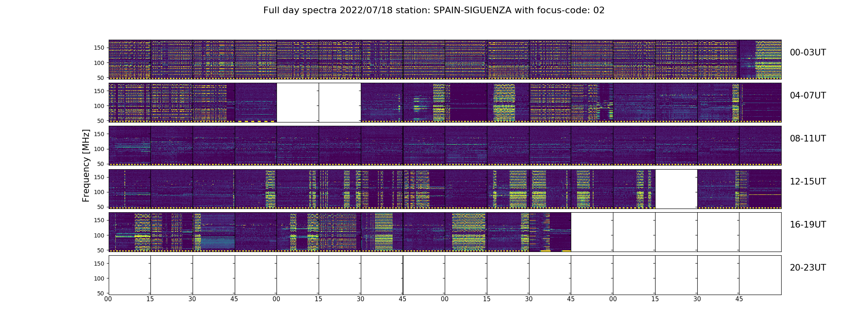
Task: Click the first spectrogram panel in 08-11UT row
Action: pyautogui.click(x=130, y=145)
